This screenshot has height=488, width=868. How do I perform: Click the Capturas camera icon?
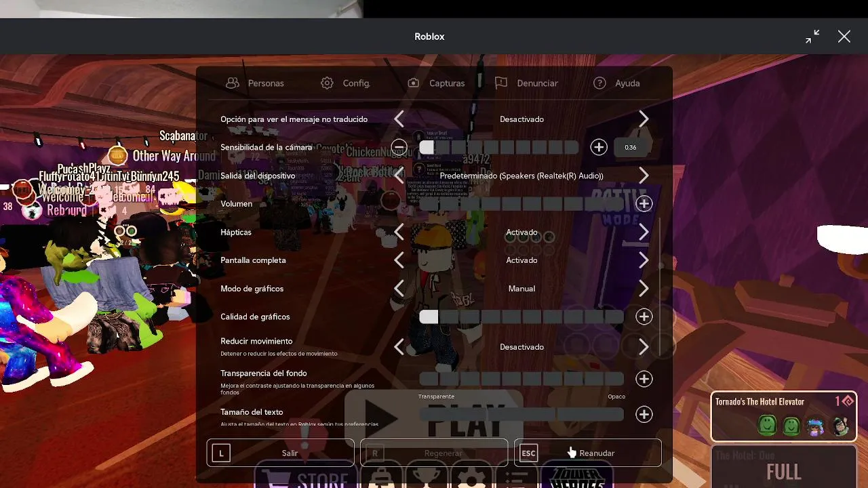click(414, 83)
